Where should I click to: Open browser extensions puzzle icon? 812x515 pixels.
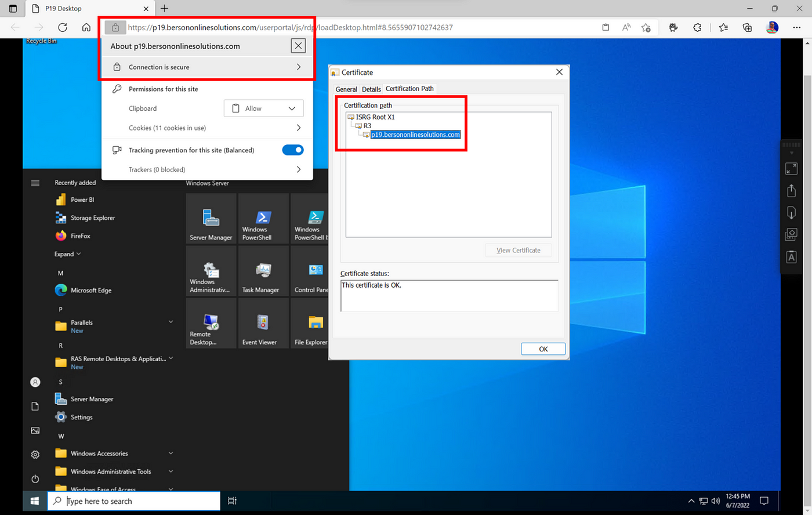pyautogui.click(x=697, y=27)
